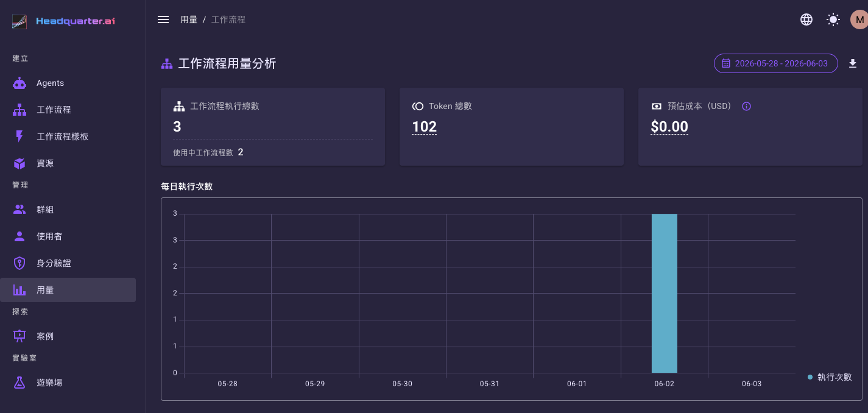Click the Headquarter.ai logo icon
This screenshot has width=868, height=413.
click(x=19, y=22)
